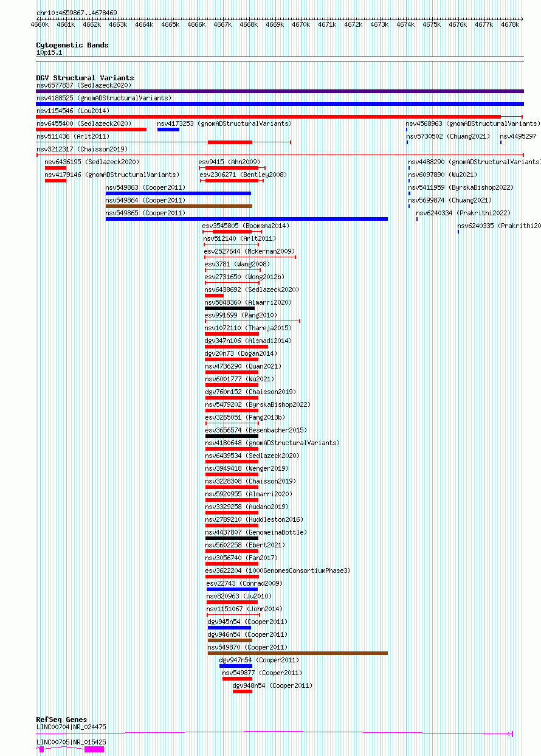Click the dgv945n54 (Cooper2011) label
The width and height of the screenshot is (541, 756).
coord(247,622)
